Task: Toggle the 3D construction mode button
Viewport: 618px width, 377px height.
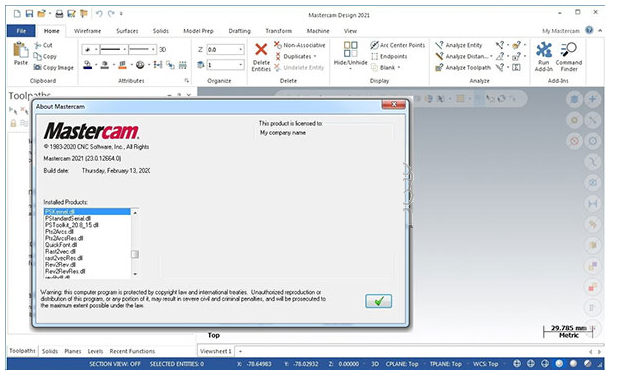Action: click(x=162, y=50)
